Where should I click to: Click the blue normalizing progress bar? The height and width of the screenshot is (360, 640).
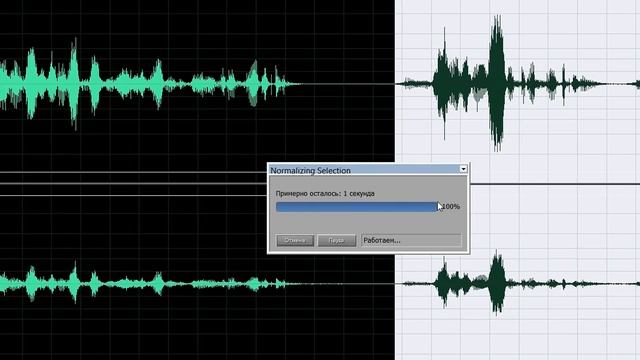pos(357,207)
